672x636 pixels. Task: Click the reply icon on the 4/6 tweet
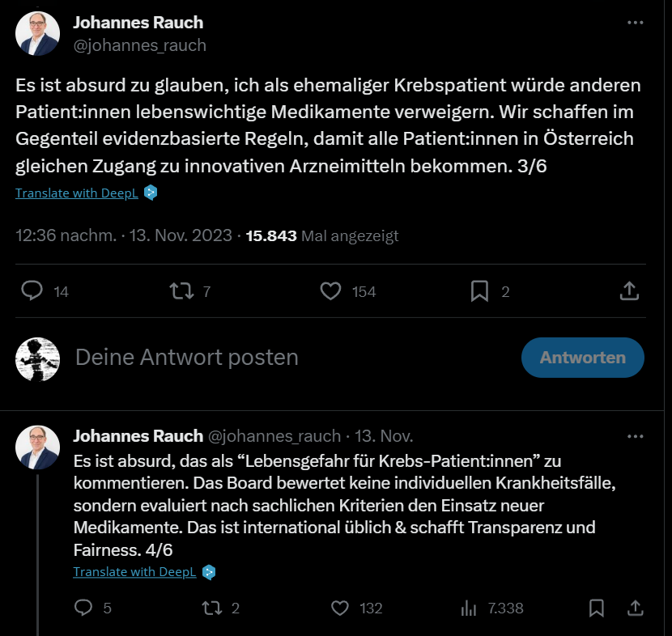click(83, 608)
